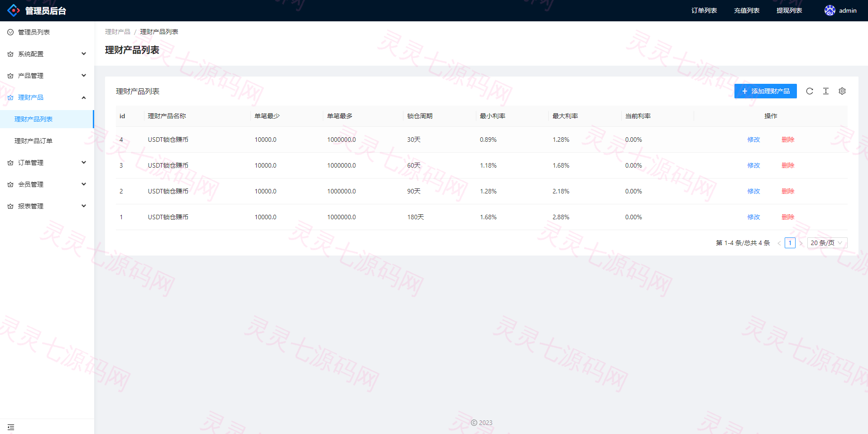This screenshot has height=434, width=868.
Task: Expand the 报表管理 menu chevron
Action: pyautogui.click(x=84, y=206)
